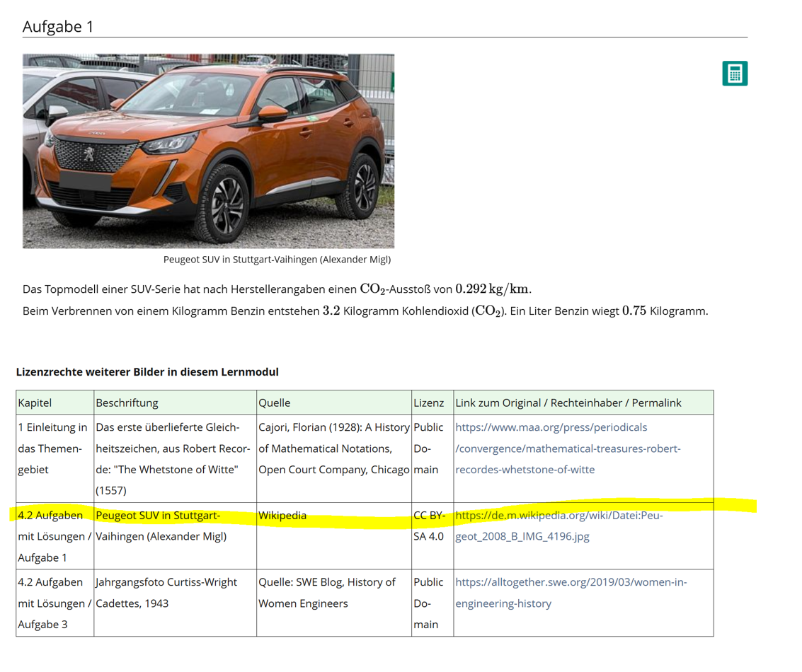This screenshot has width=802, height=672.
Task: Click the "Lizenzrechte weiterer Bilder" section heading
Action: click(147, 371)
